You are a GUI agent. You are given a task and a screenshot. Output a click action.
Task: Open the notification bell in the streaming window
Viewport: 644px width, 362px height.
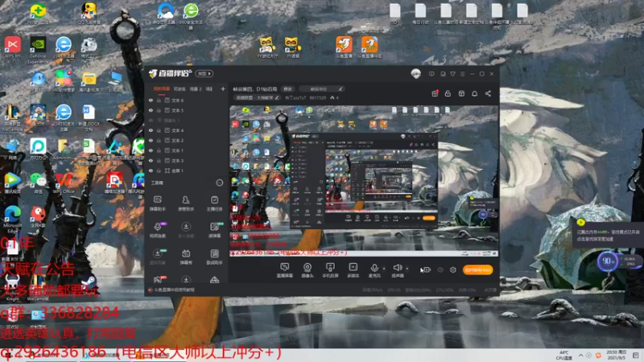[x=474, y=93]
